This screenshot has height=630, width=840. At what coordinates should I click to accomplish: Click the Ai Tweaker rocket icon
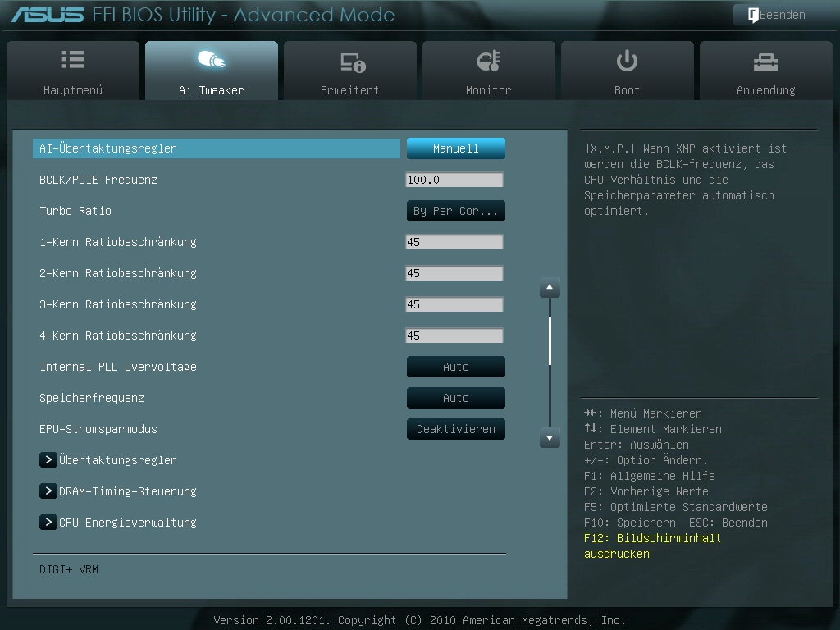click(x=211, y=59)
